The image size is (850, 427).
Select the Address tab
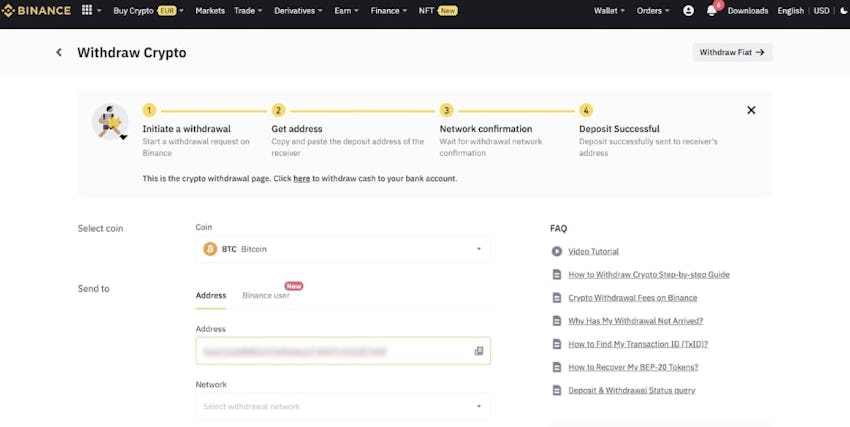coord(211,295)
